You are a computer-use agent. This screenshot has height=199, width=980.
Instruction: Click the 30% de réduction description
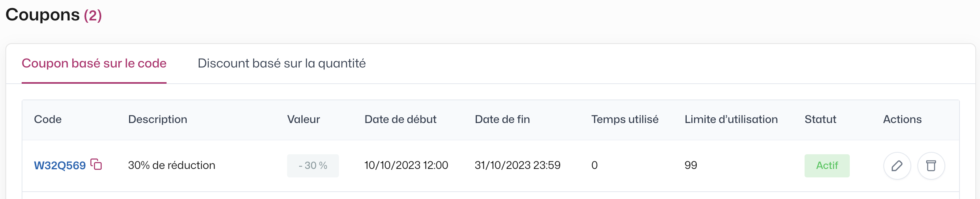coord(172,165)
